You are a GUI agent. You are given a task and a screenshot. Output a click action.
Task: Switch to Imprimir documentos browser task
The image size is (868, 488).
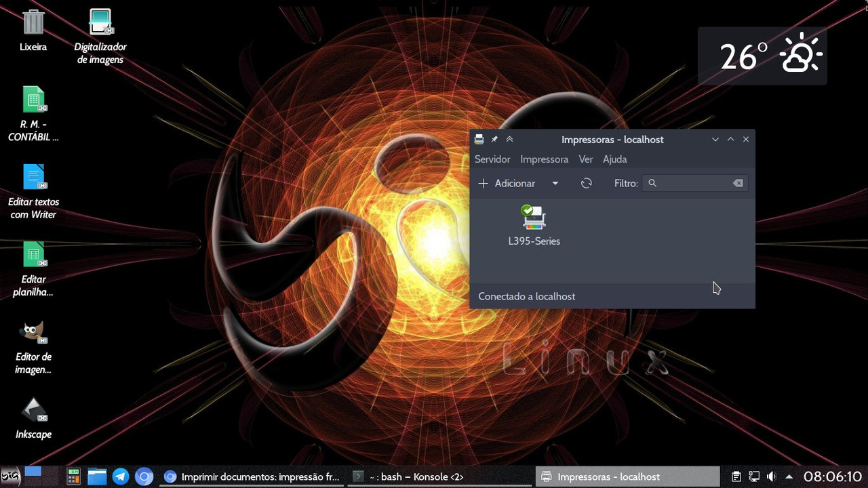(x=252, y=476)
